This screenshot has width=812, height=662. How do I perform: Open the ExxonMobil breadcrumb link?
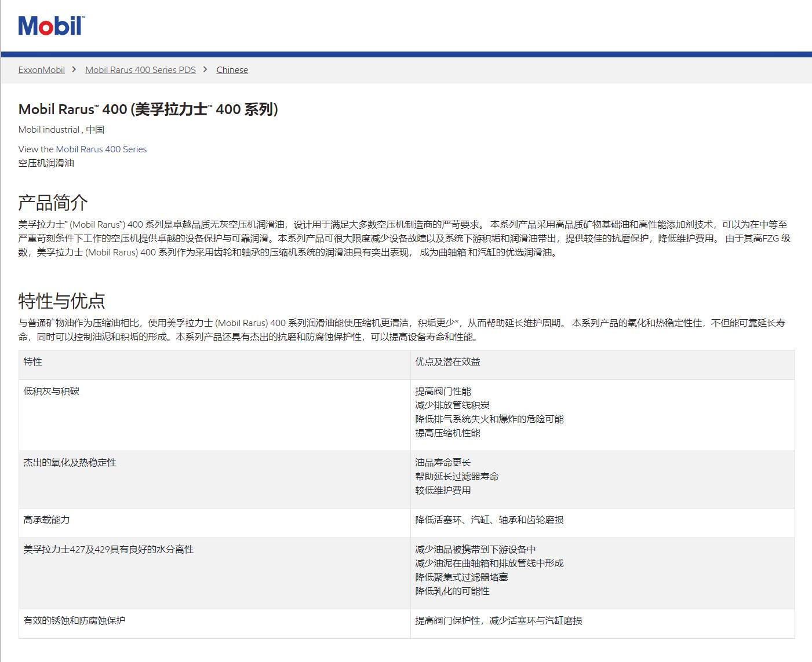click(x=41, y=70)
